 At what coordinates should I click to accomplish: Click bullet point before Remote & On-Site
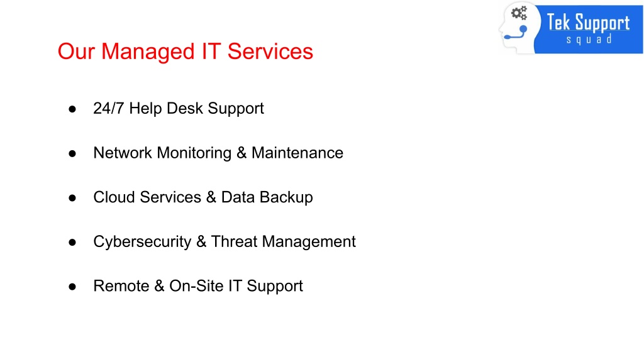coord(72,287)
